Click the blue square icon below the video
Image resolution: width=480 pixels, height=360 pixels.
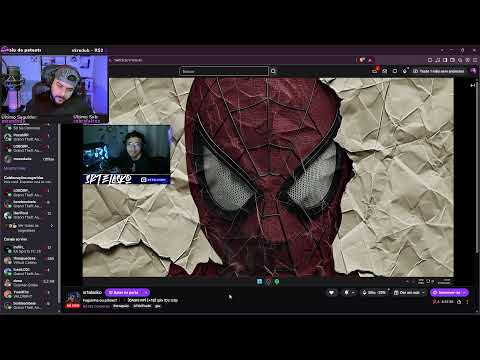259,282
